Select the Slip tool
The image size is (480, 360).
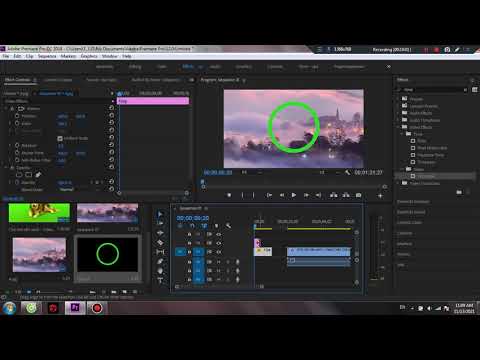pos(160,252)
